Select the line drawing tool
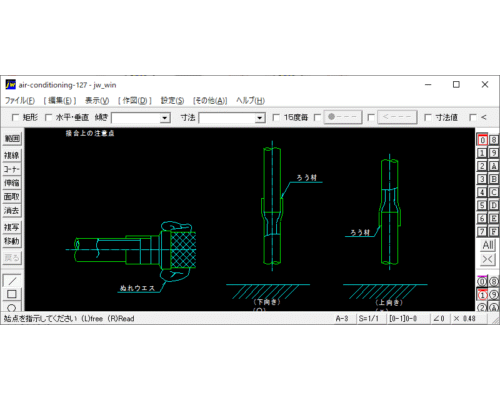 [12, 281]
